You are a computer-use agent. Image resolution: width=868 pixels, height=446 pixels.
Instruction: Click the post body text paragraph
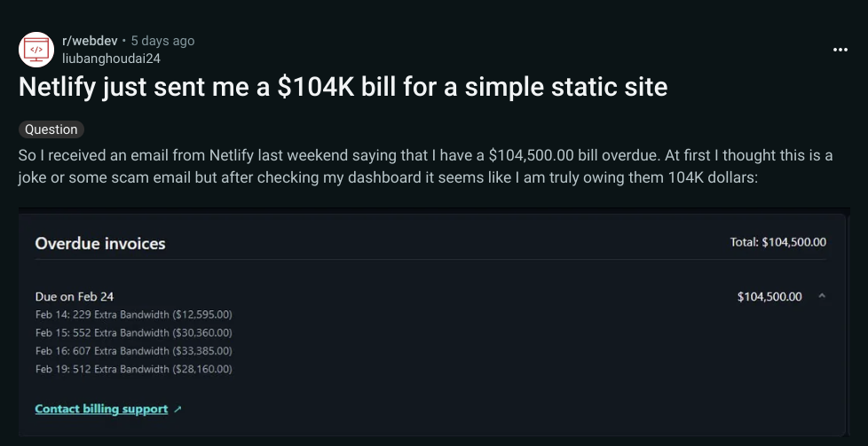426,166
